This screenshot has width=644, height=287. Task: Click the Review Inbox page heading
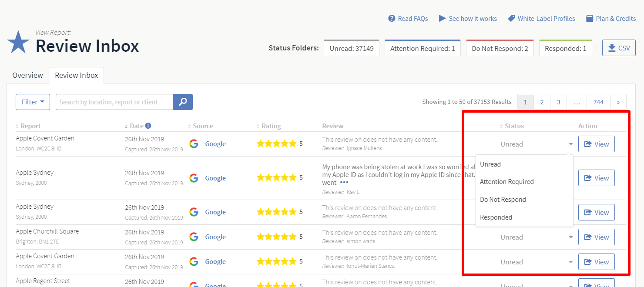pos(87,46)
